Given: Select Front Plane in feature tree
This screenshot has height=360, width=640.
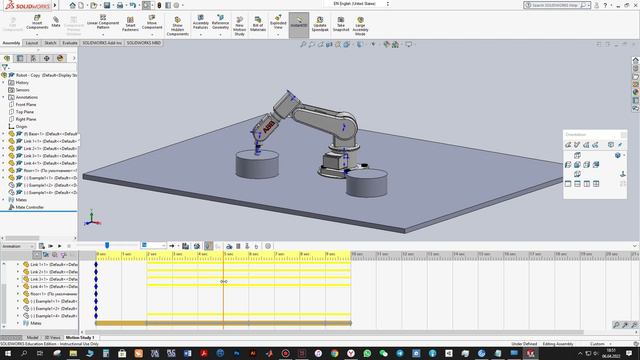Looking at the screenshot, I should point(26,104).
